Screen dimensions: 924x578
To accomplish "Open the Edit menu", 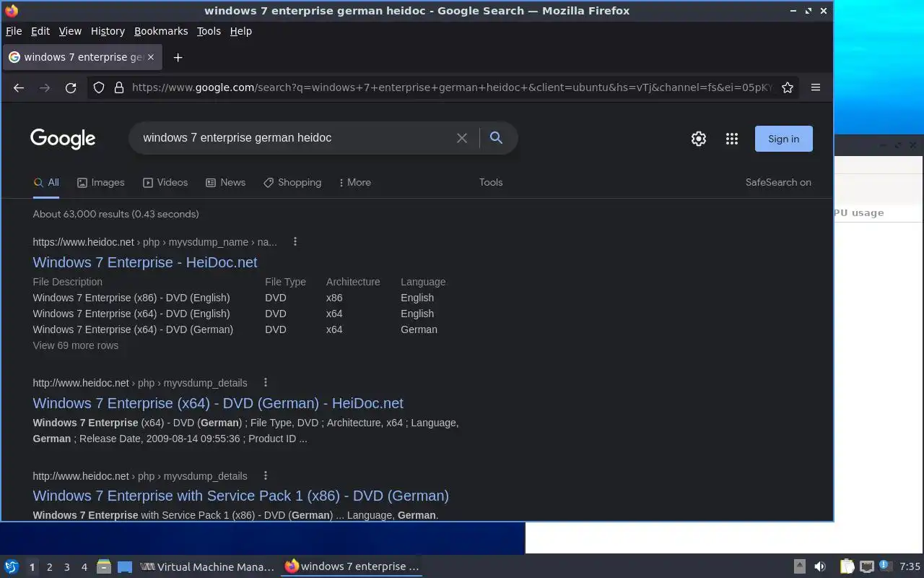I will pyautogui.click(x=40, y=31).
